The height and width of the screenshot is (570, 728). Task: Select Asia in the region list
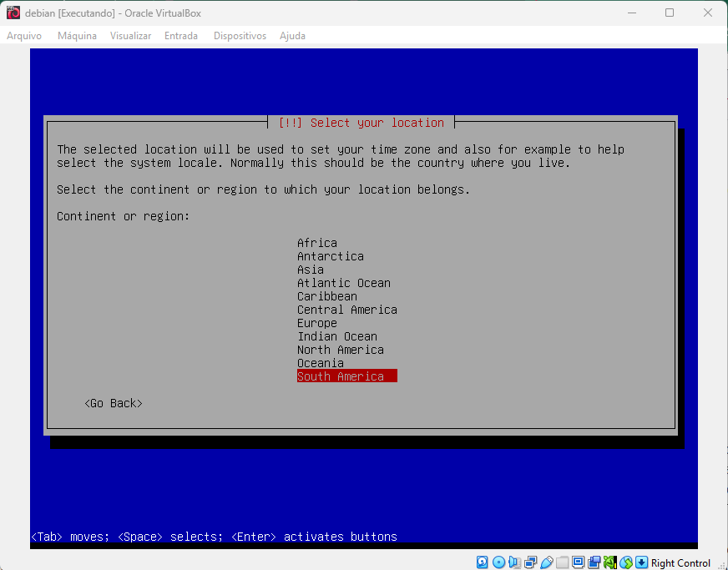pyautogui.click(x=311, y=270)
